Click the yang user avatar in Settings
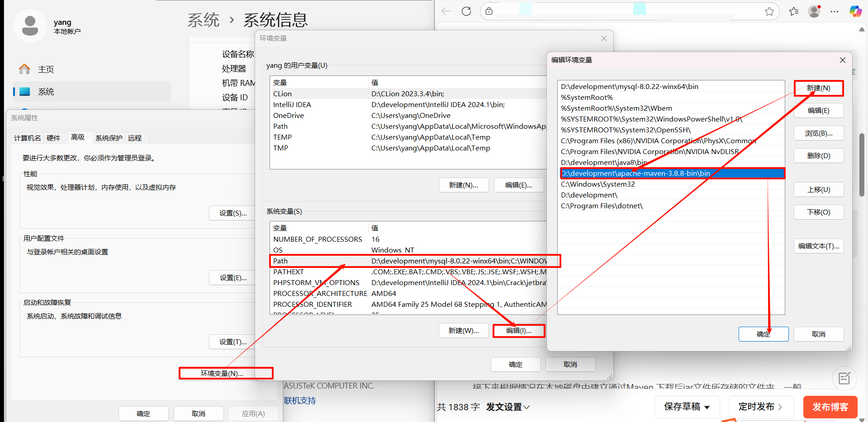 click(x=30, y=26)
